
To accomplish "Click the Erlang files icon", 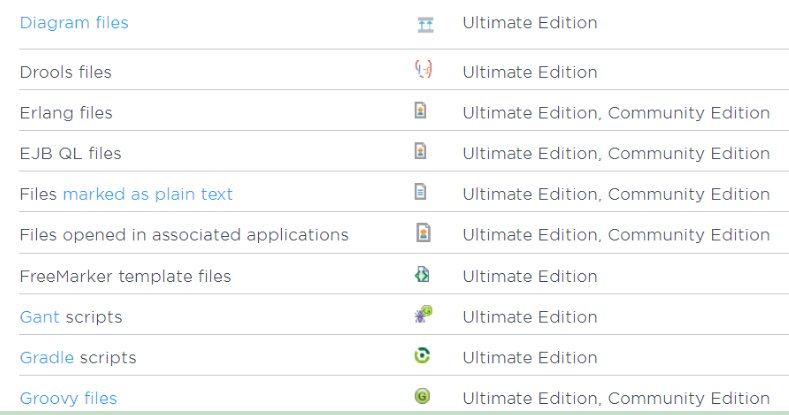I will click(x=421, y=111).
